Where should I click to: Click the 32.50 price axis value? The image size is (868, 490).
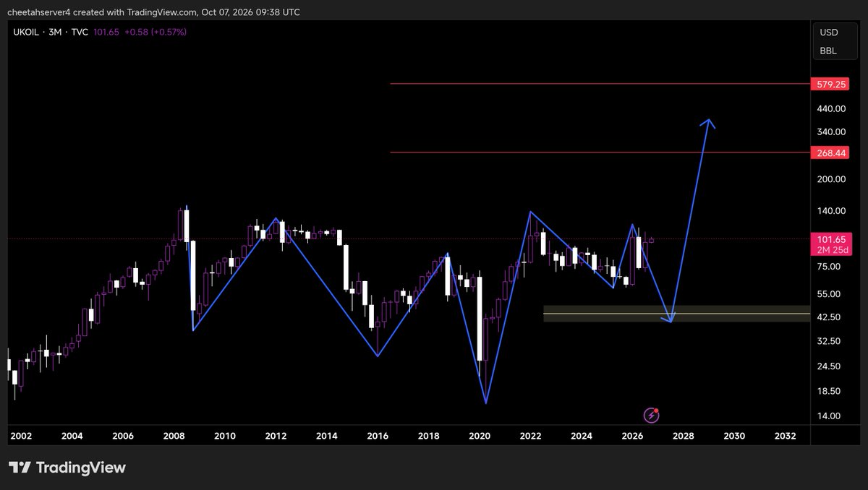point(830,341)
